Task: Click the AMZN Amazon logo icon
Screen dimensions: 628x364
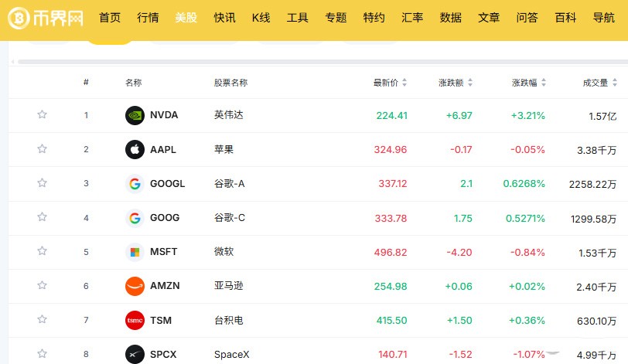Action: point(135,286)
